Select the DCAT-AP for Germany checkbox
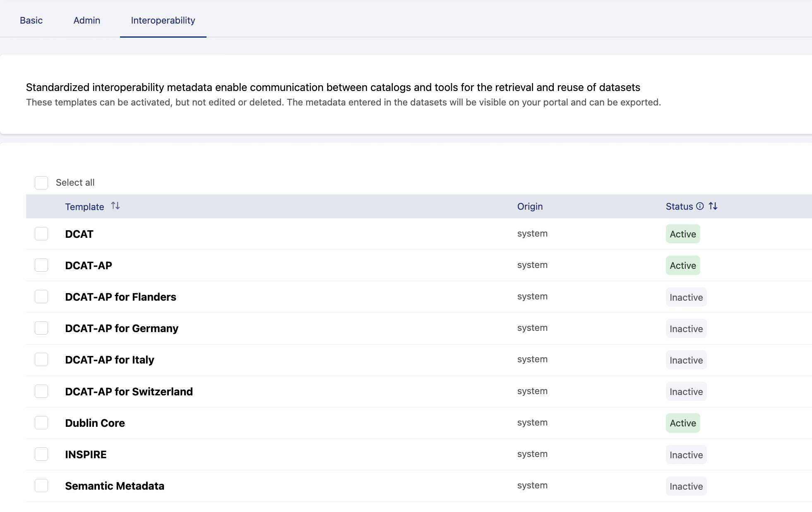This screenshot has height=512, width=812. click(41, 328)
